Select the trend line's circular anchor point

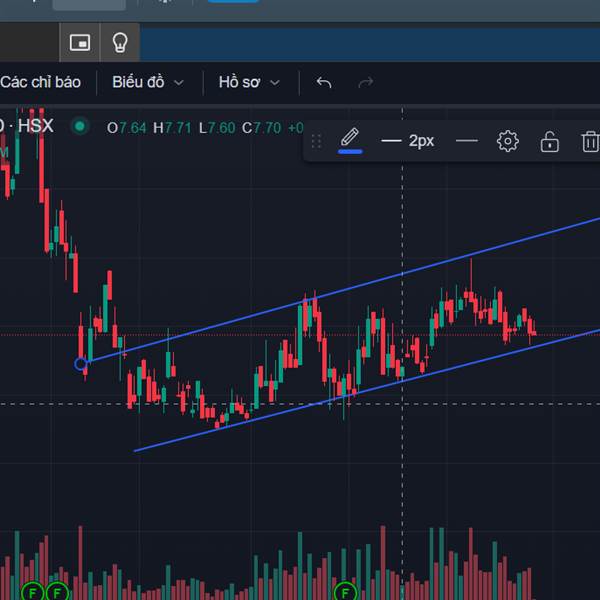click(80, 364)
